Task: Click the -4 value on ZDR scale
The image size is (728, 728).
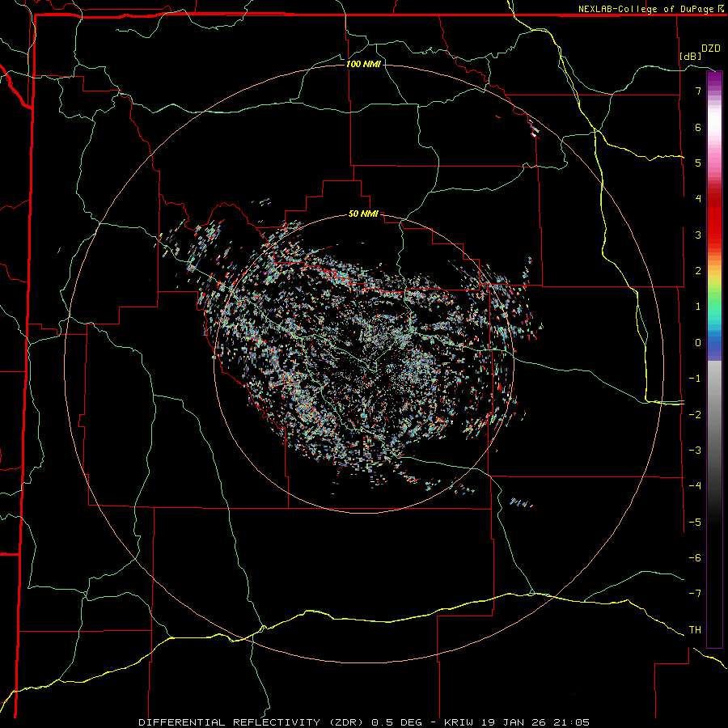Action: [695, 486]
